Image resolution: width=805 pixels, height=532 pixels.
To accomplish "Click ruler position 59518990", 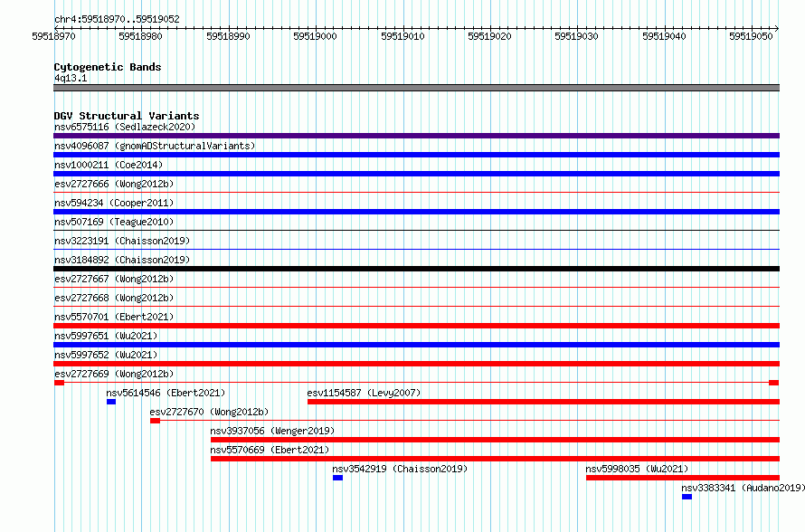I will [229, 36].
